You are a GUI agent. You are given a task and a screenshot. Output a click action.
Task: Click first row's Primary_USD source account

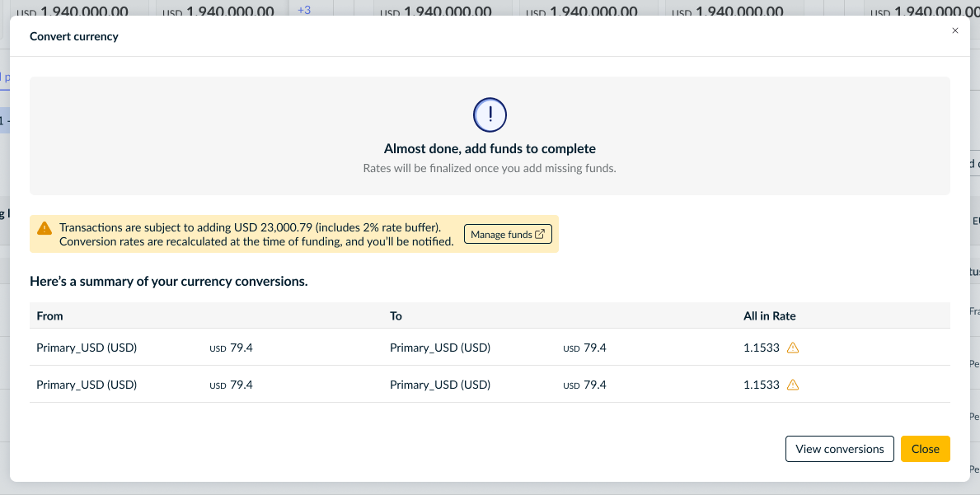[x=87, y=348]
